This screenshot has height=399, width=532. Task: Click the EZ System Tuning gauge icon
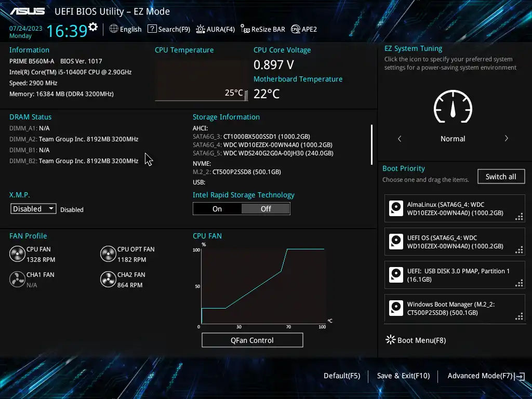[453, 107]
